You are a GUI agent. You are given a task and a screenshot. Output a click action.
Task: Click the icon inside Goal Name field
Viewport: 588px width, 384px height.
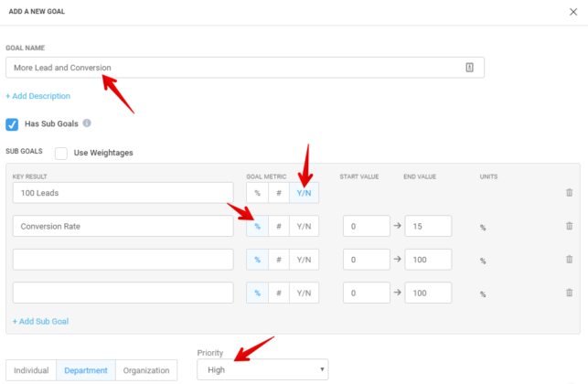[469, 68]
